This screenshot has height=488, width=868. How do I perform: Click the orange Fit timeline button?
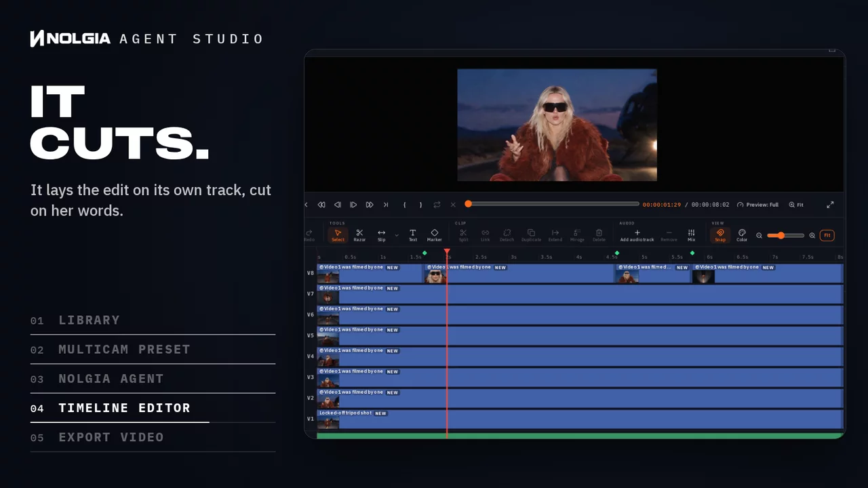827,235
